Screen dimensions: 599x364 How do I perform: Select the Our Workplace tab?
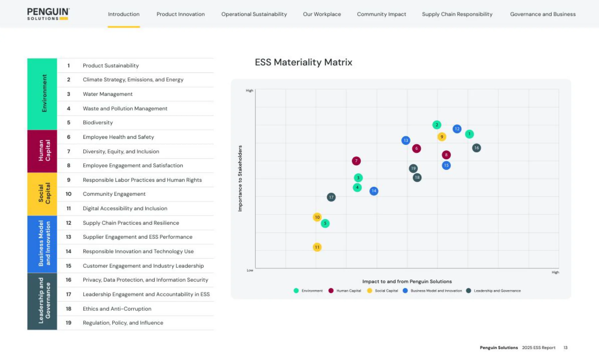[322, 14]
